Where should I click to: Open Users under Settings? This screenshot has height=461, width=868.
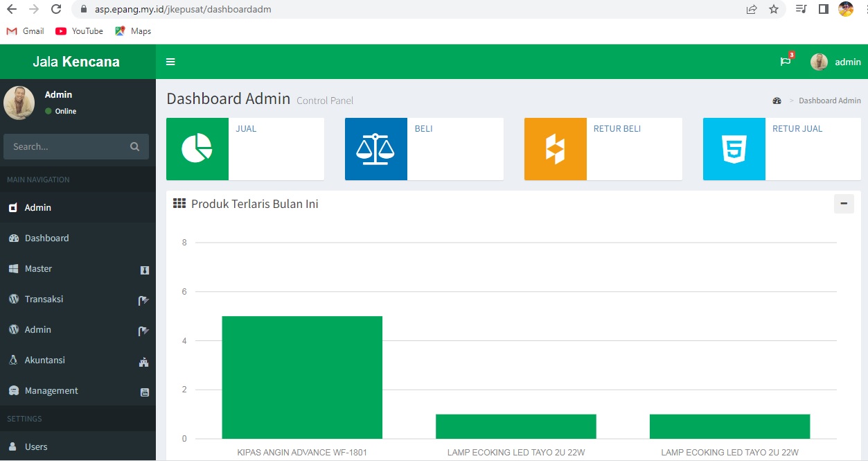(x=36, y=447)
